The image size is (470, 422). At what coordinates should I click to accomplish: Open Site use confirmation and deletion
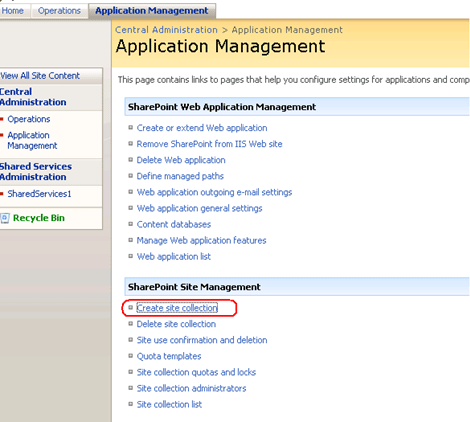click(x=202, y=340)
